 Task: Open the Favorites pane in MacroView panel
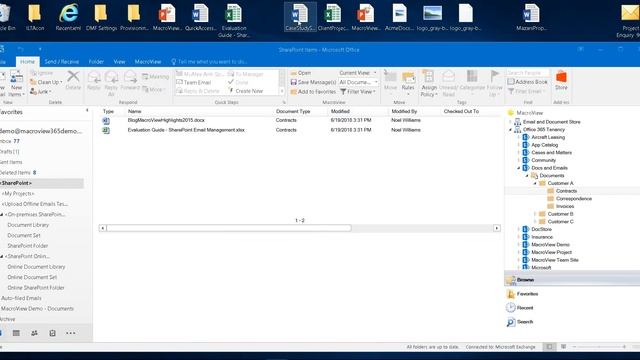coord(522,294)
